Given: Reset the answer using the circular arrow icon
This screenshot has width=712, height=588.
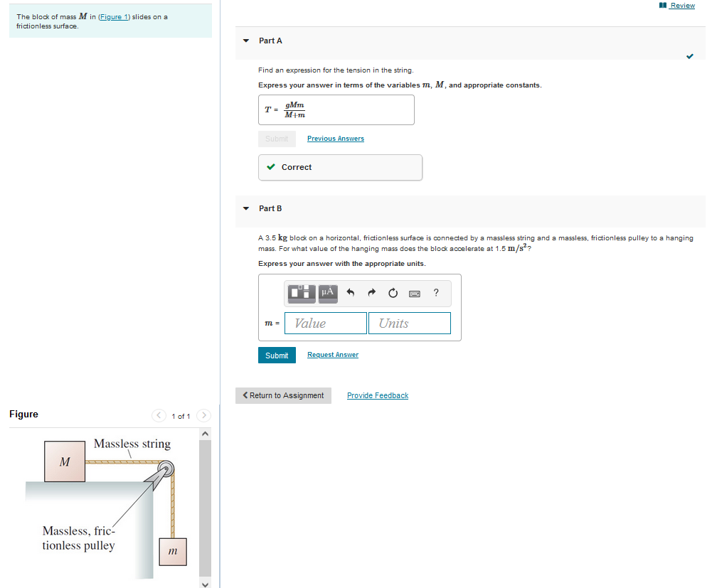Looking at the screenshot, I should click(392, 292).
